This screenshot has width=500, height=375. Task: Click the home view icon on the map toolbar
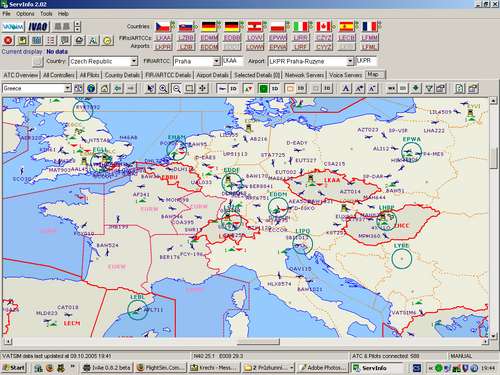tap(105, 88)
